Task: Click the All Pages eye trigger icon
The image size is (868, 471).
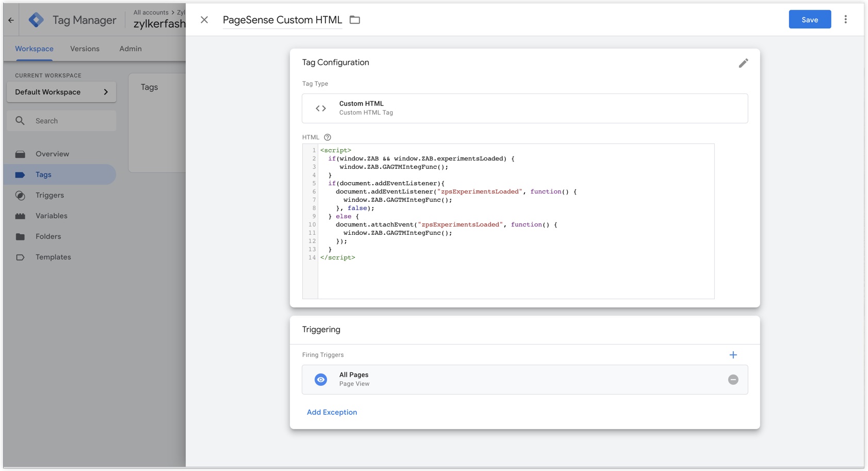Action: coord(321,380)
